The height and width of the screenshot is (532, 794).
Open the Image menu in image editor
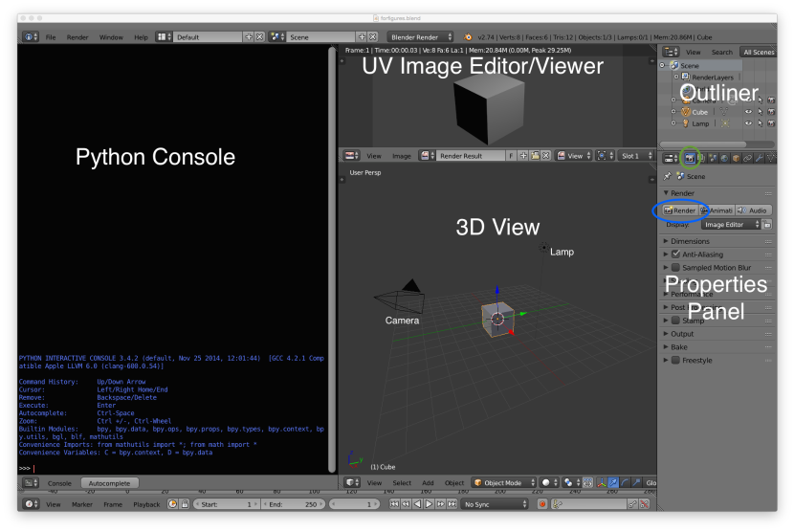click(402, 156)
